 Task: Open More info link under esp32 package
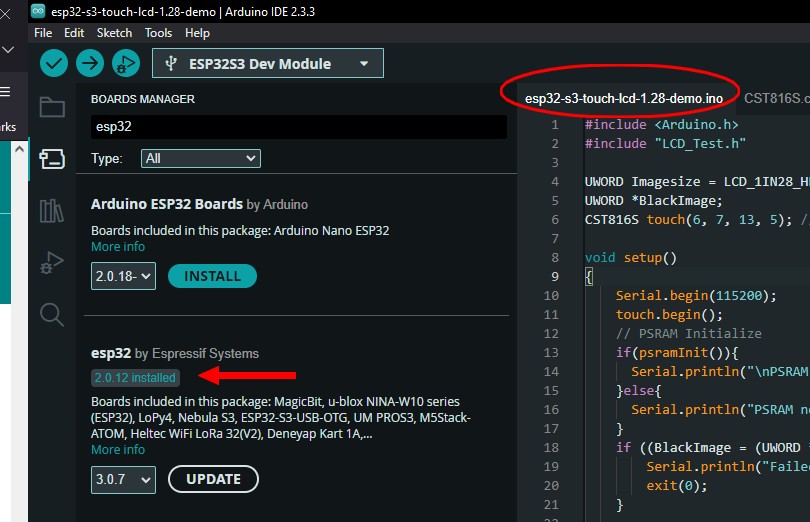coord(118,450)
